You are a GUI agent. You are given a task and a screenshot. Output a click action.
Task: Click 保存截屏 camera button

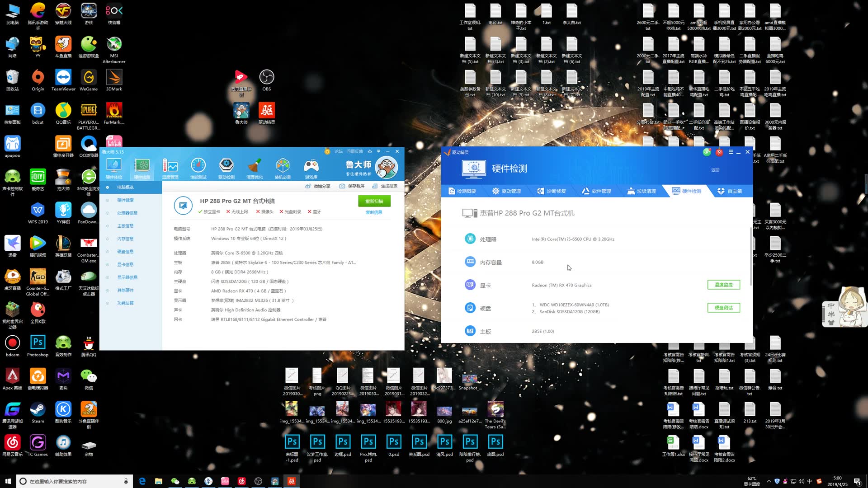(352, 186)
